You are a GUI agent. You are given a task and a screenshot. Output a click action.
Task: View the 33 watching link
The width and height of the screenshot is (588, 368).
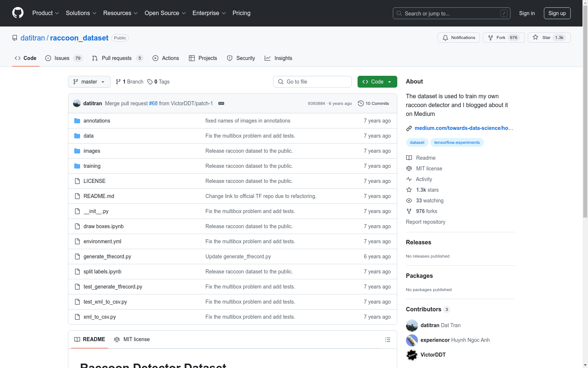425,201
